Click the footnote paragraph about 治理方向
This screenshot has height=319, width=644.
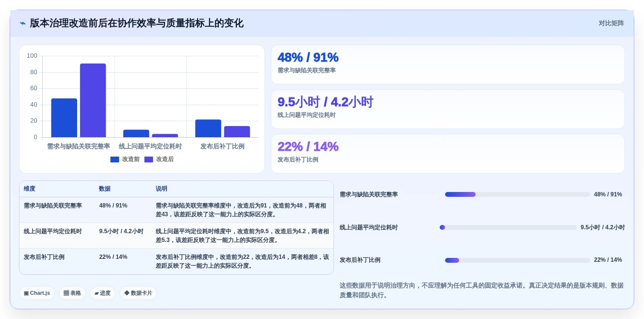pos(482,290)
